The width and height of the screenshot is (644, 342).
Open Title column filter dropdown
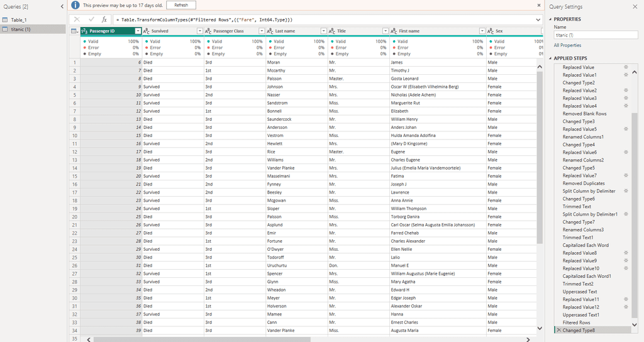[386, 31]
